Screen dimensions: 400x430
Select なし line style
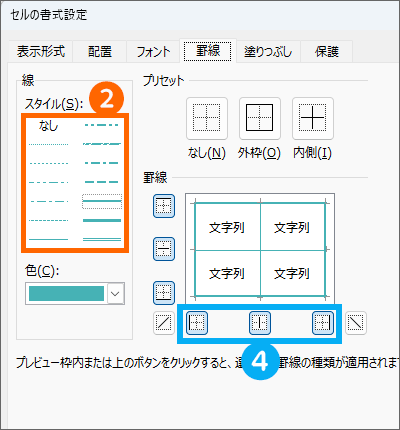(x=48, y=126)
